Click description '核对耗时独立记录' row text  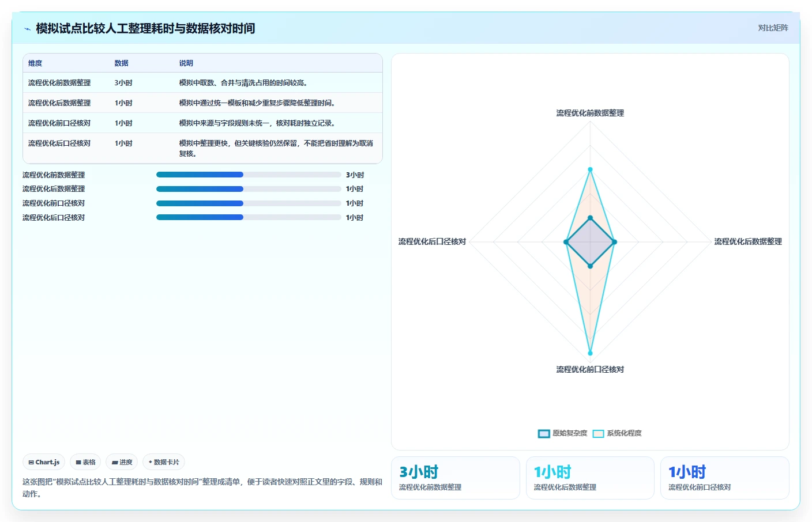[x=257, y=123]
